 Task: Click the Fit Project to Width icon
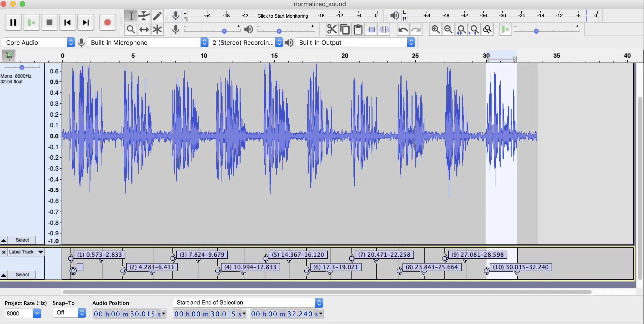pyautogui.click(x=474, y=30)
